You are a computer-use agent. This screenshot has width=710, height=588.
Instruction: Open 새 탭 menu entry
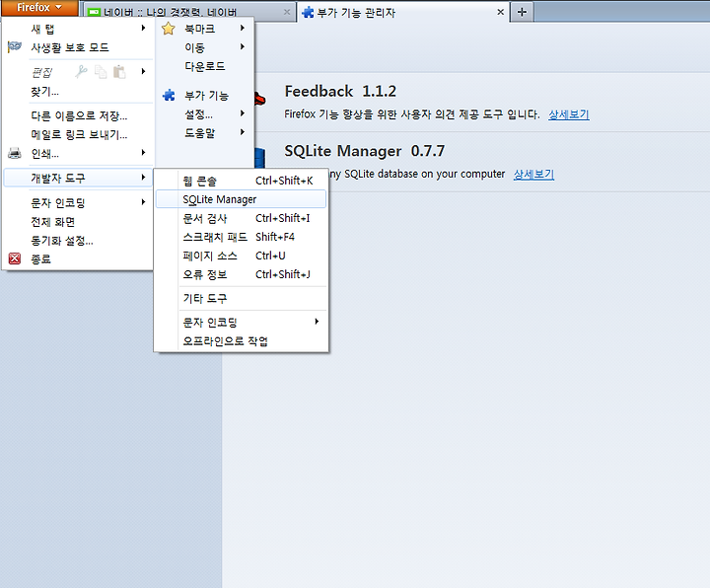(42, 29)
